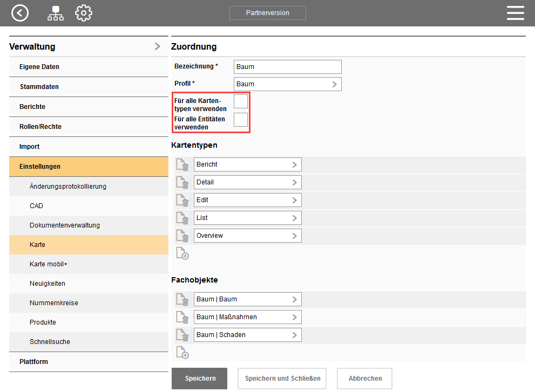Click the Abbrechen button
535x392 pixels.
[x=364, y=379]
